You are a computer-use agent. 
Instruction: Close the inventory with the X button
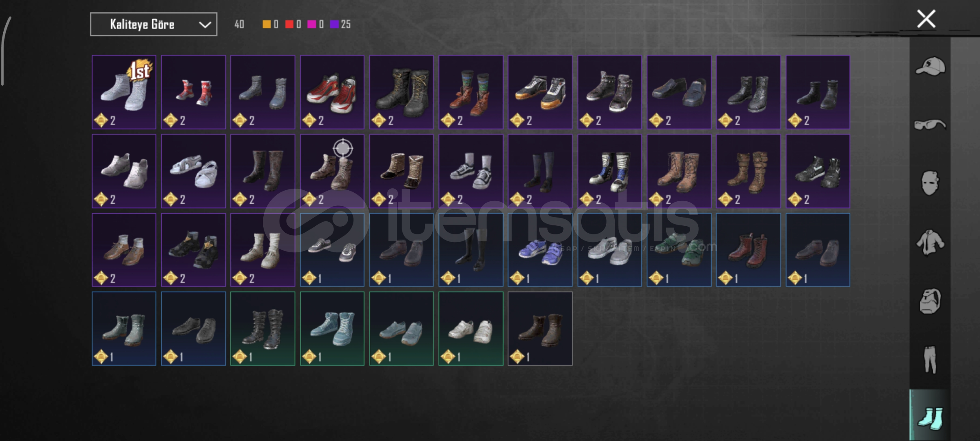926,19
